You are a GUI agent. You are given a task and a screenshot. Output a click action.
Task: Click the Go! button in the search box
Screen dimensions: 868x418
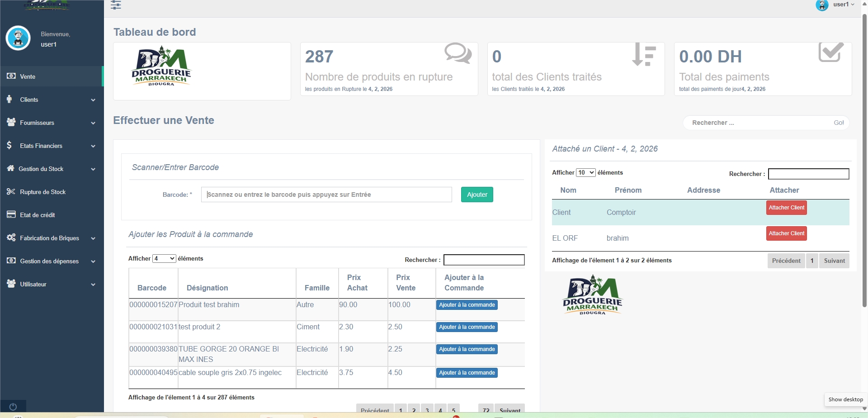coord(838,123)
